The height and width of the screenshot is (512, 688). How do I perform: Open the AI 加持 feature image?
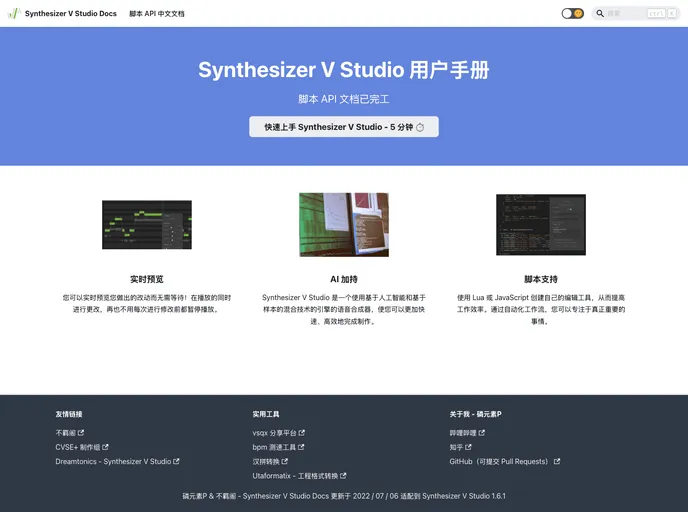(x=344, y=225)
